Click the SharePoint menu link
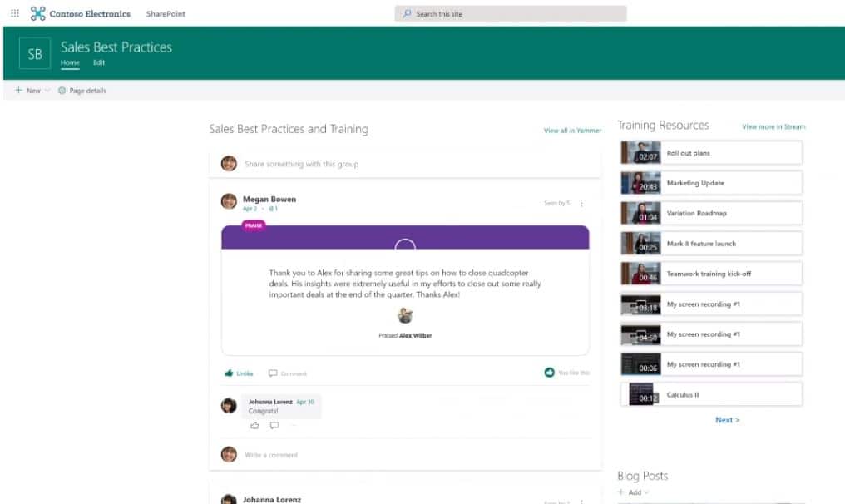 tap(166, 14)
